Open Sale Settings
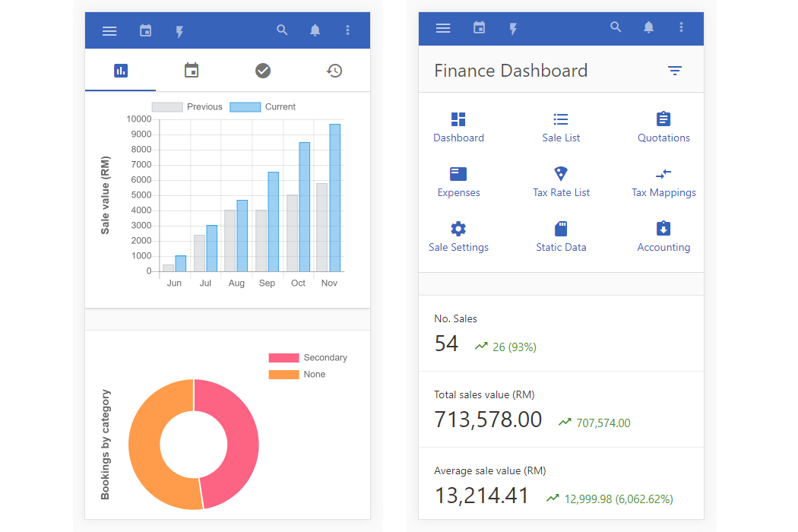798x532 pixels. coord(458,236)
